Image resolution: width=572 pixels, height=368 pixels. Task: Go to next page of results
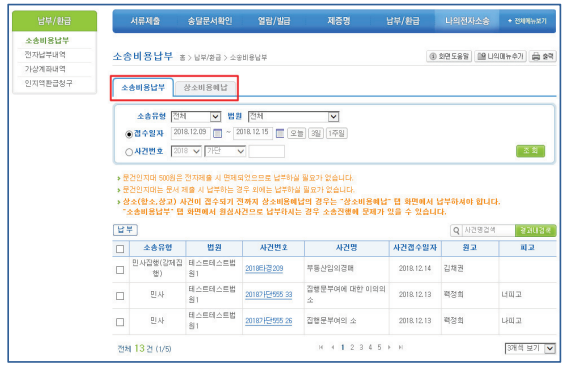click(x=390, y=347)
